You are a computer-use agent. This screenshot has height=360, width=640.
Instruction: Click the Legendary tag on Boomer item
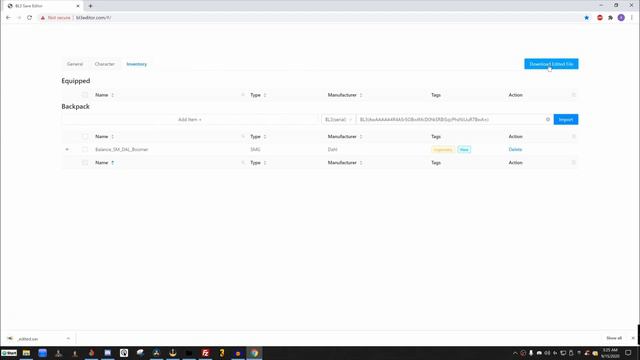443,149
